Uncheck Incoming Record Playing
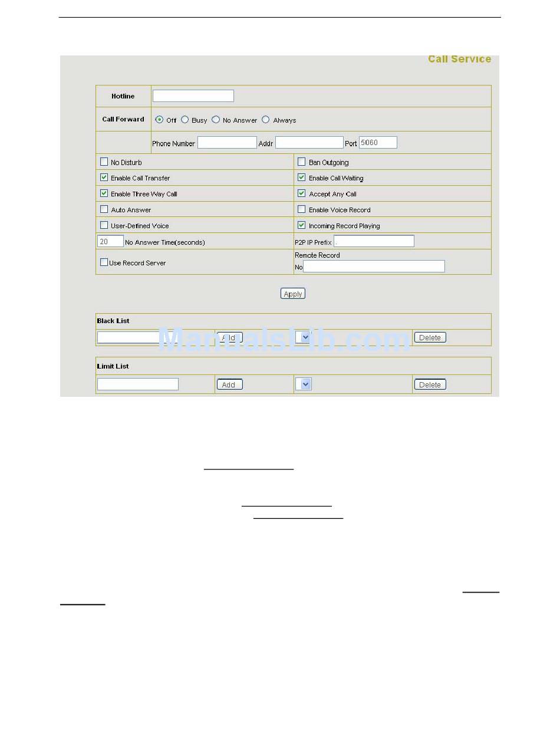The image size is (560, 743). pos(302,225)
